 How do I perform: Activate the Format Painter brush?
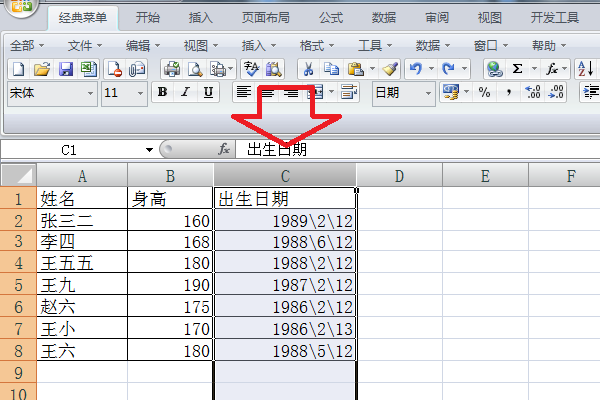(390, 69)
